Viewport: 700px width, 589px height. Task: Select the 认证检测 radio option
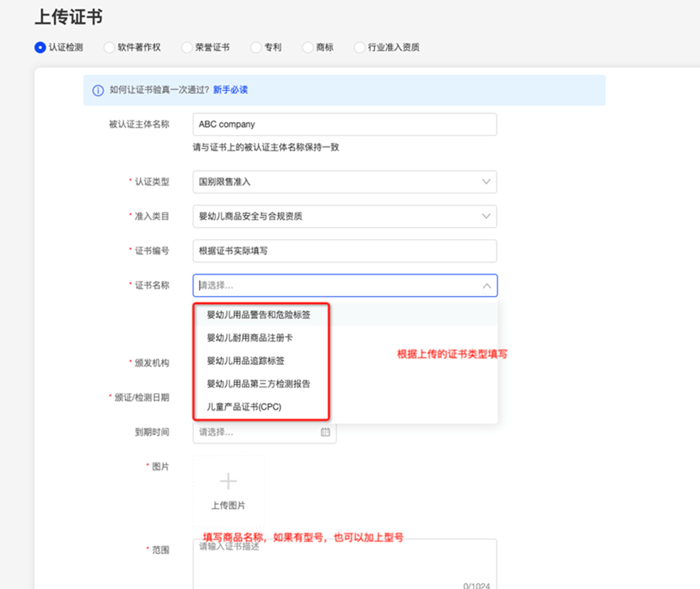39,47
